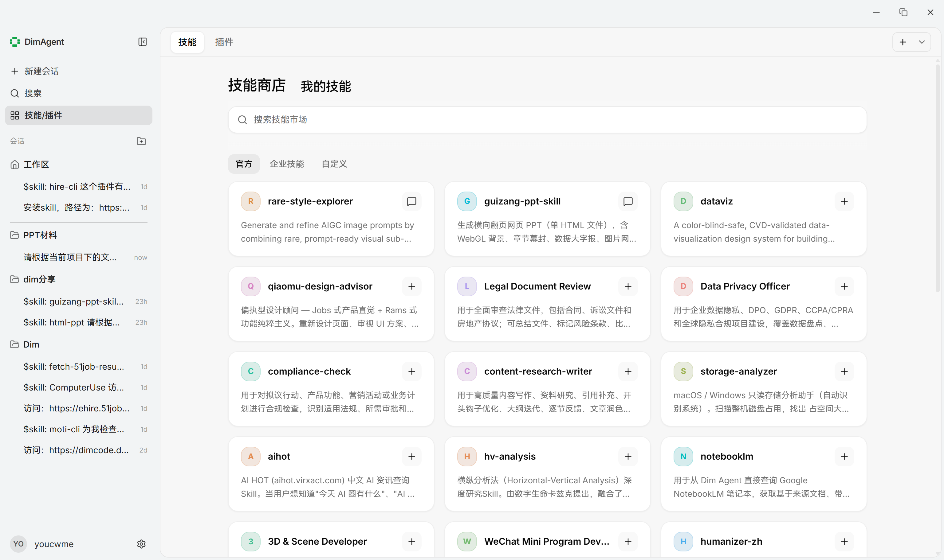Minimize the DimAgent window

pos(876,13)
